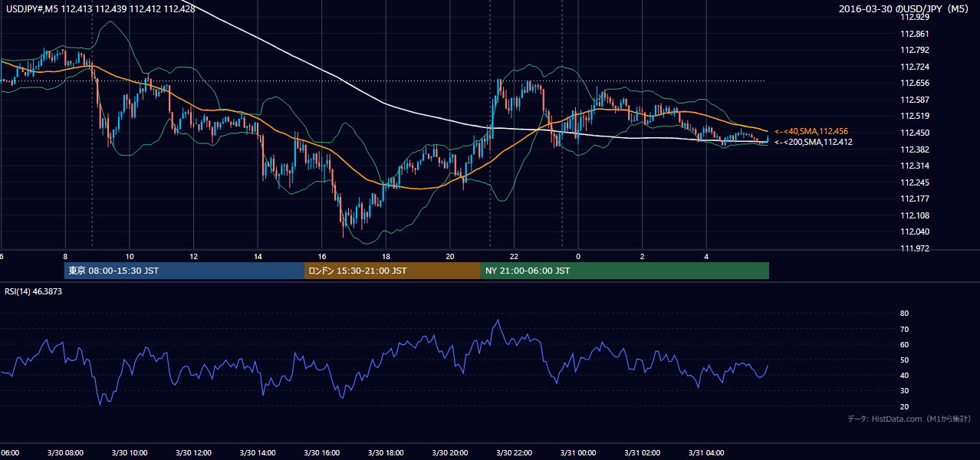The height and width of the screenshot is (460, 980).
Task: Click the '3/30 16:00' date label
Action: [321, 452]
